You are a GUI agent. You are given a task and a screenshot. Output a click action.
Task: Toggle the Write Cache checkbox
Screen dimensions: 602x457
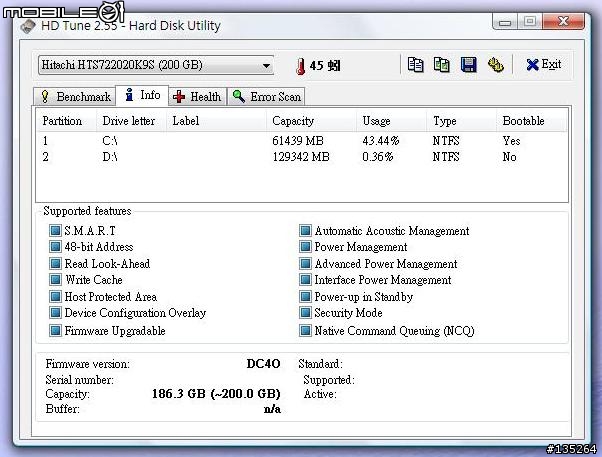pos(55,280)
